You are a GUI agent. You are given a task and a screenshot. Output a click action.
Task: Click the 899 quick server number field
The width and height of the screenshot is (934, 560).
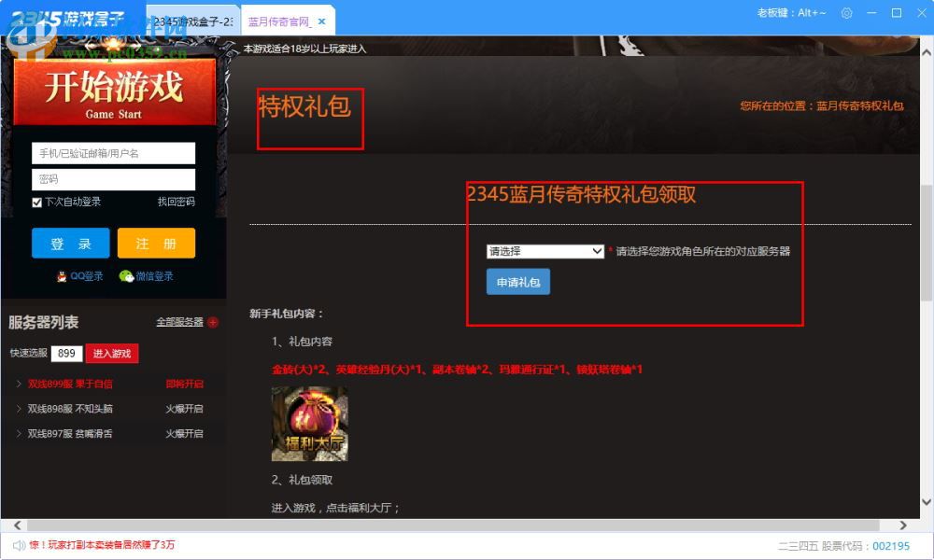pyautogui.click(x=65, y=354)
